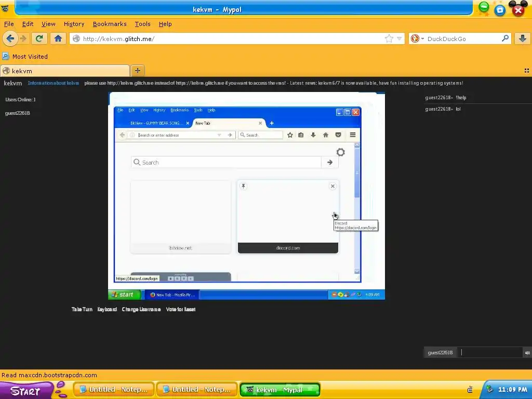
Task: Expand the VM Firefox address bar dropdown arrow
Action: (x=219, y=135)
